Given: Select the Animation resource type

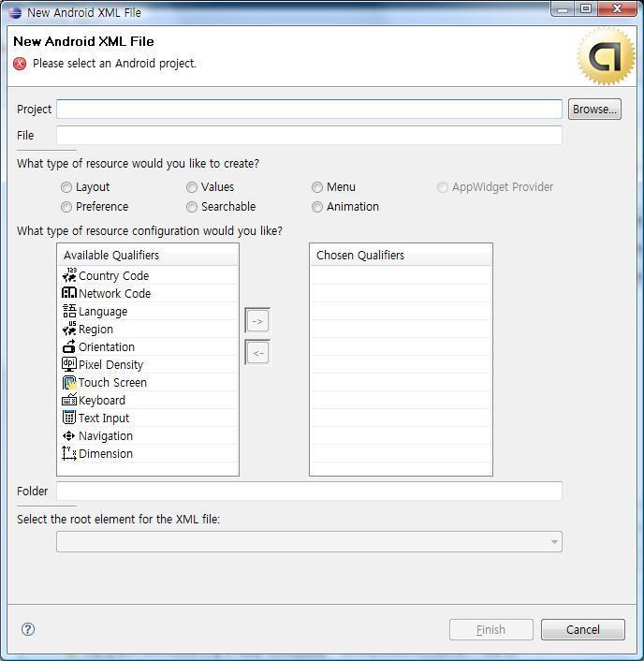Looking at the screenshot, I should tap(317, 207).
